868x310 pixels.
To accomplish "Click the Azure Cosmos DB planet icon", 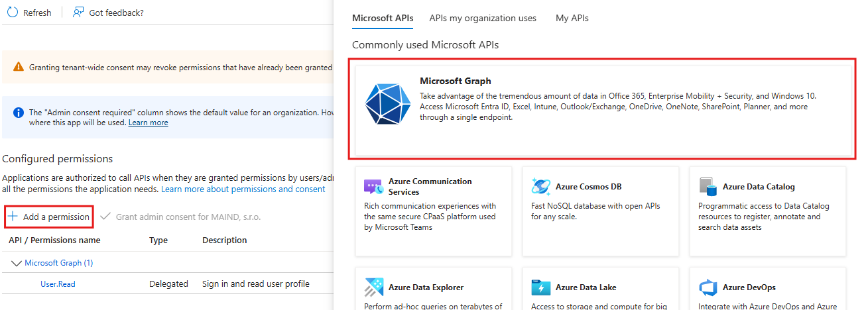I will tap(541, 187).
